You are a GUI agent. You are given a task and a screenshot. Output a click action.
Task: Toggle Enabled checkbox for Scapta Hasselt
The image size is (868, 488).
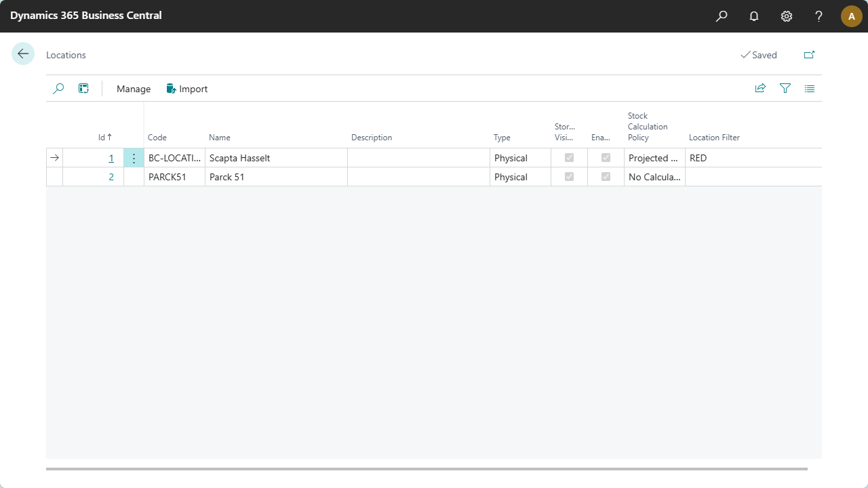click(x=606, y=158)
